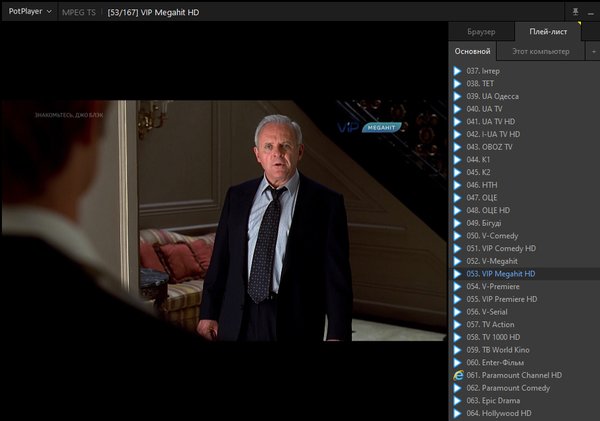Click the play icon beside 059. ТВ World Kino
This screenshot has width=600, height=421.
coord(457,350)
